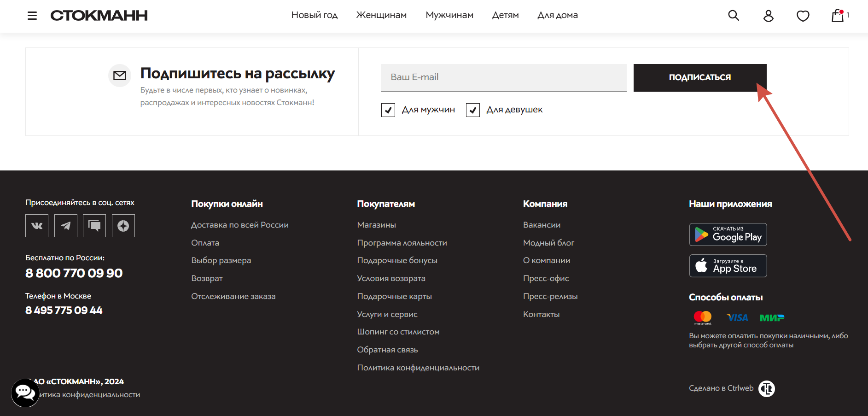Open the Выбор размера link

(221, 260)
